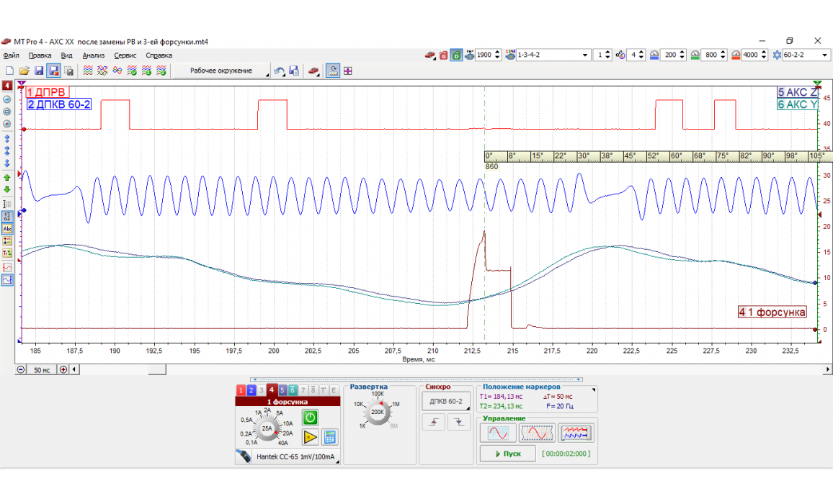Click the red car icon in main toolbar
This screenshot has width=833, height=504.
313,71
